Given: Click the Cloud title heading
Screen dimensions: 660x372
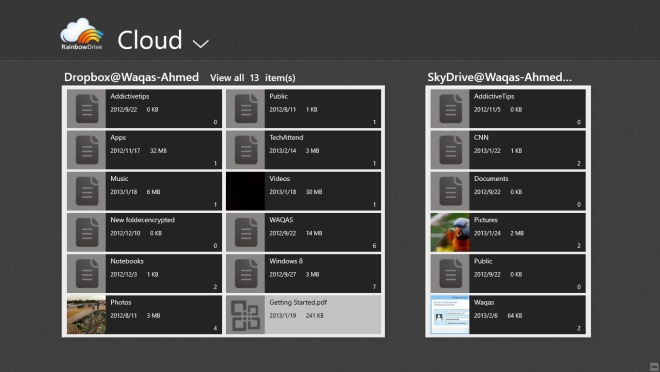Looking at the screenshot, I should [150, 40].
